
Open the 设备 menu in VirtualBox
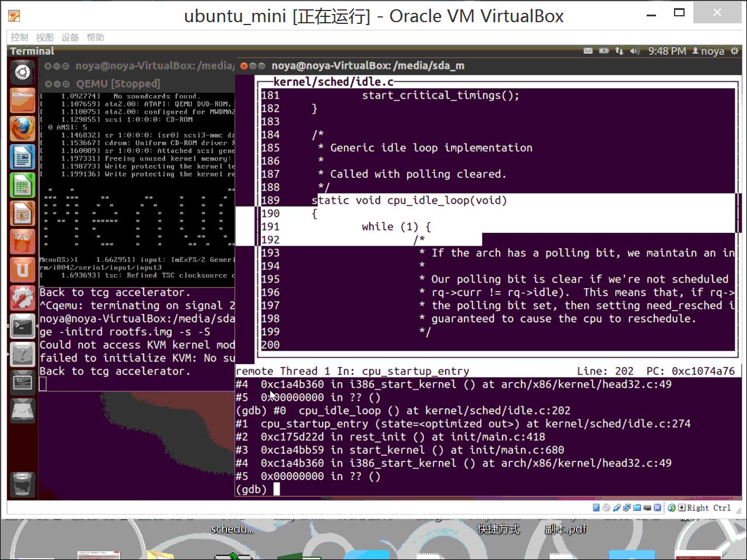coord(70,37)
